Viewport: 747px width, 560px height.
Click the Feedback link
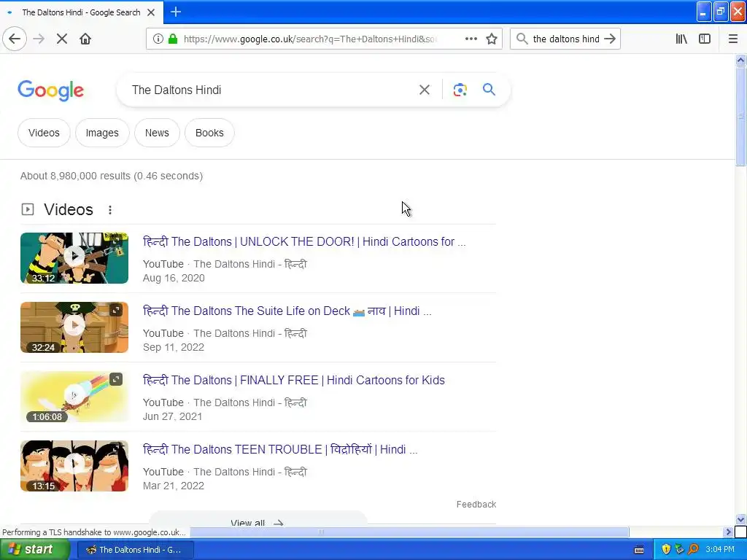point(476,505)
